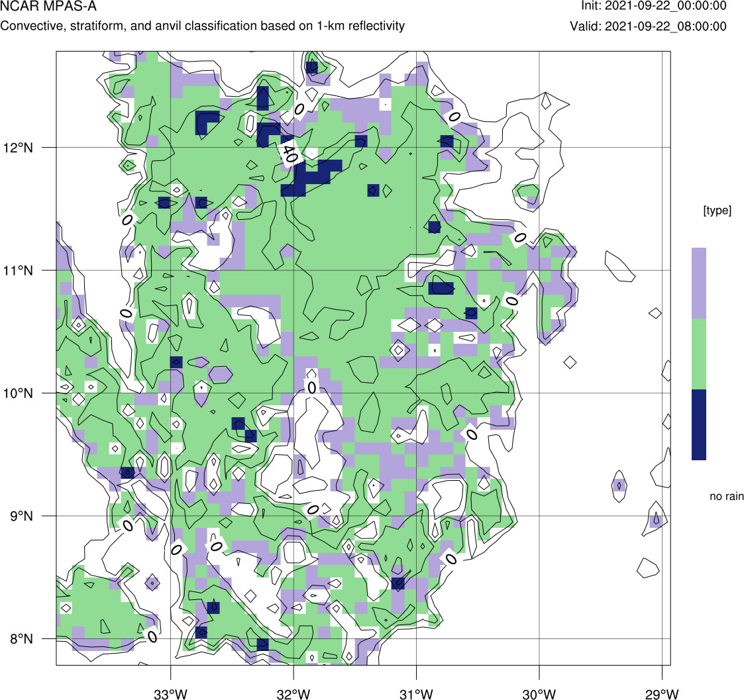Image resolution: width=744 pixels, height=700 pixels.
Task: Click the Valid date text
Action: 648,26
